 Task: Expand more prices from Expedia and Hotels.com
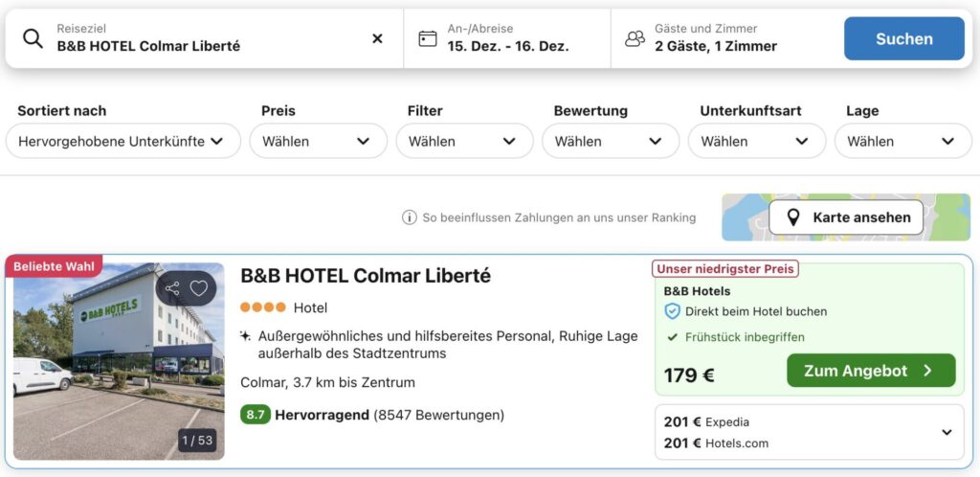947,432
